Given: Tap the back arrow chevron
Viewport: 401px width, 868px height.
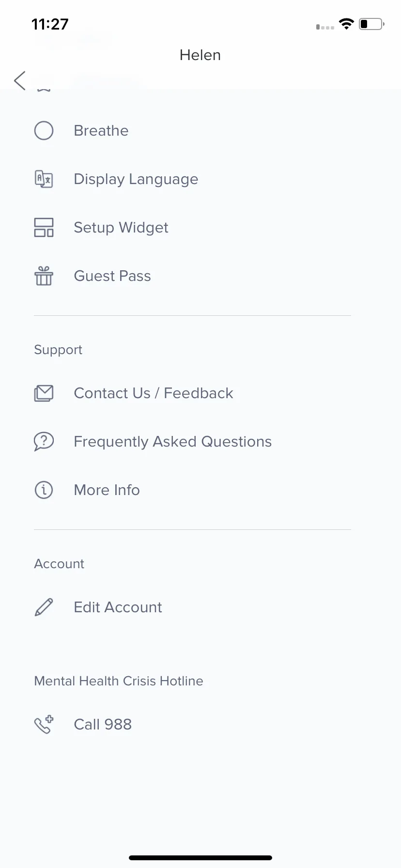Looking at the screenshot, I should click(20, 80).
